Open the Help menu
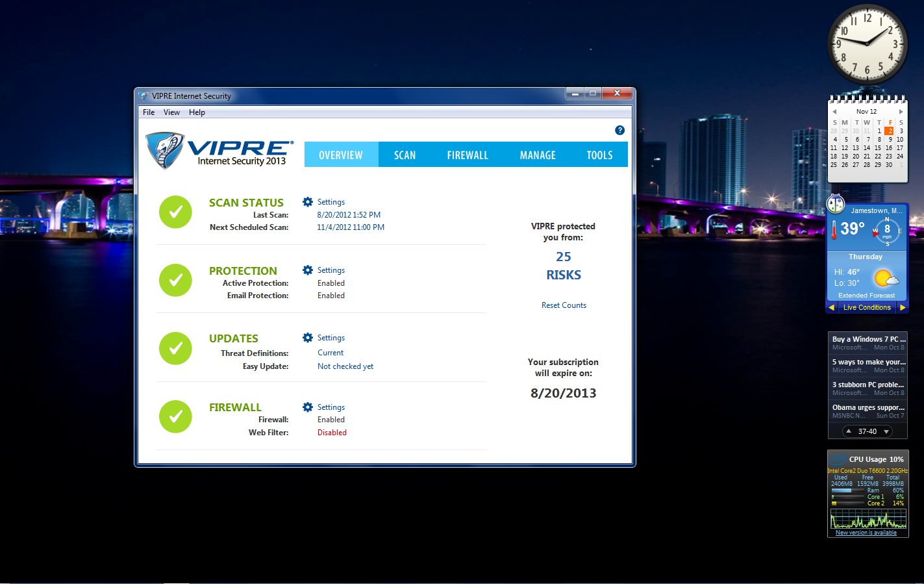This screenshot has height=584, width=924. pyautogui.click(x=197, y=112)
